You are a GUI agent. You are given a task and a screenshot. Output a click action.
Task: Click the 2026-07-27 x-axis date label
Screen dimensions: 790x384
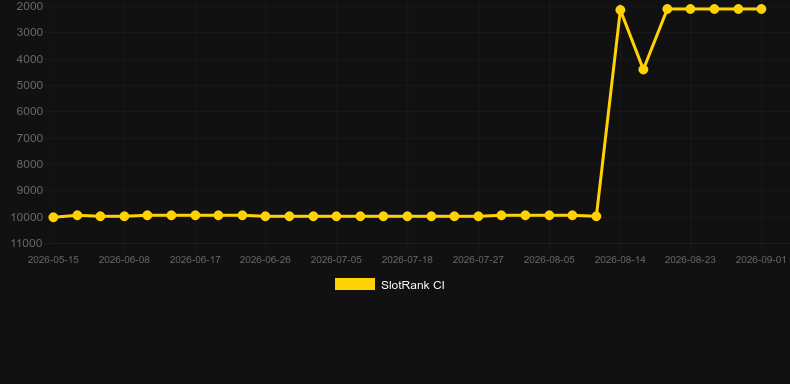coord(478,260)
